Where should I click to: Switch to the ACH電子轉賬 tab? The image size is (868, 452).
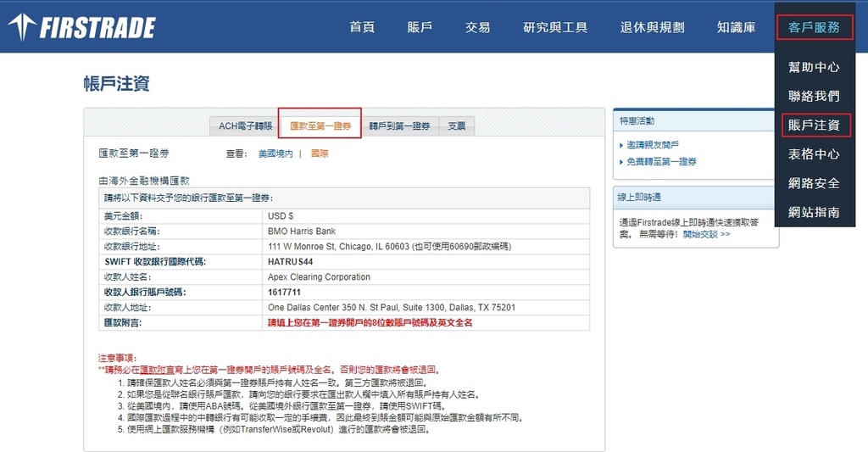[x=245, y=126]
